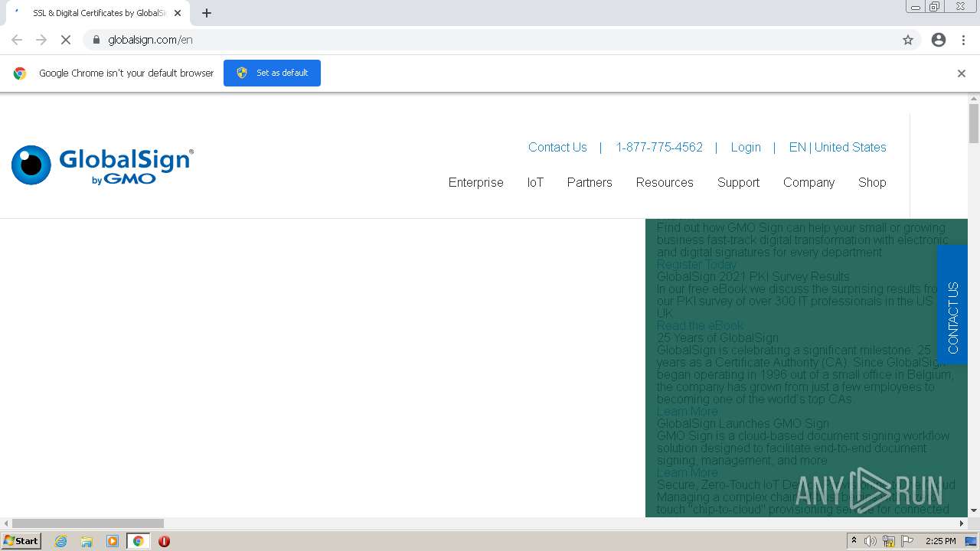Image resolution: width=980 pixels, height=551 pixels.
Task: Follow the Register Today link
Action: coord(697,264)
